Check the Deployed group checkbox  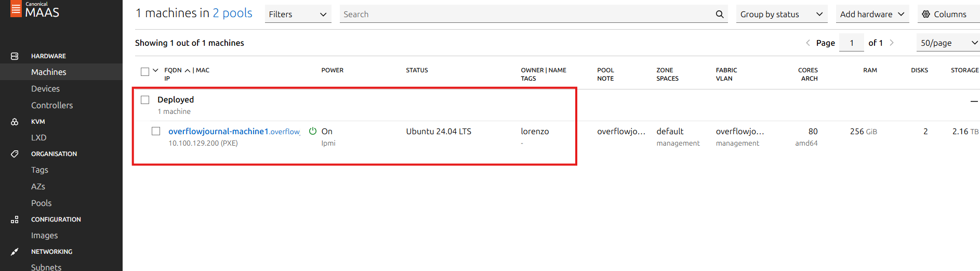pos(145,99)
